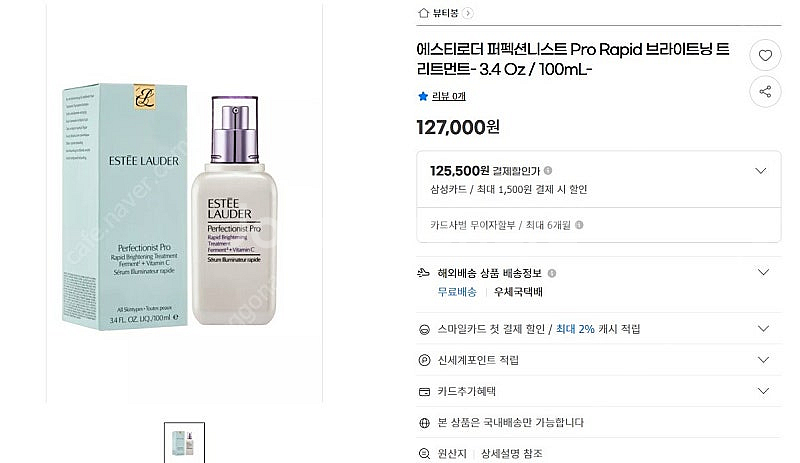Viewport: 800px width, 463px height.
Task: Click the share icon button
Action: pos(764,91)
